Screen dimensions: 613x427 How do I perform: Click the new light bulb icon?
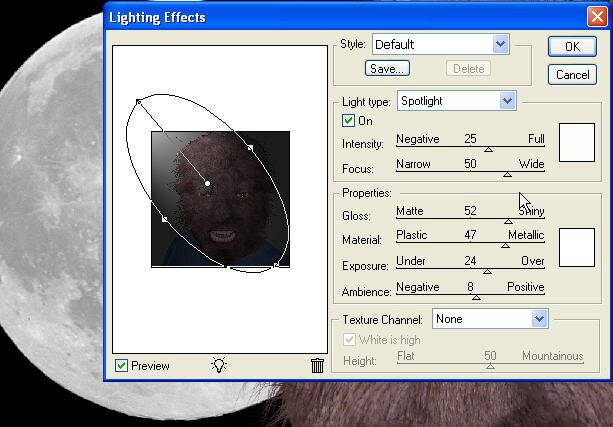tap(219, 365)
